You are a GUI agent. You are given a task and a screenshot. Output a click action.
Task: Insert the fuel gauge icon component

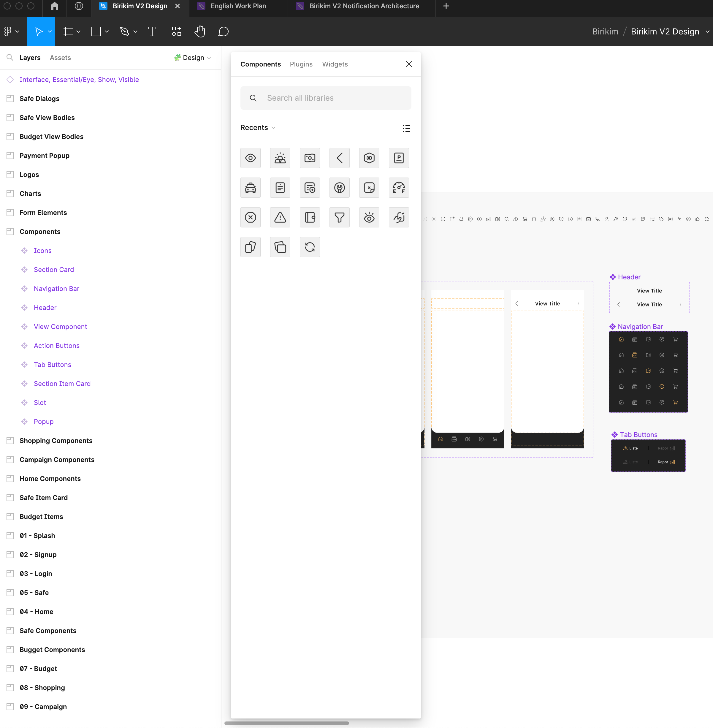coord(399,188)
